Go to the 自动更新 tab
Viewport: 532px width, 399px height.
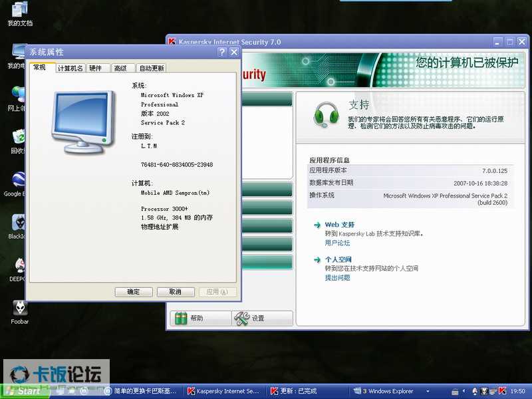point(152,68)
